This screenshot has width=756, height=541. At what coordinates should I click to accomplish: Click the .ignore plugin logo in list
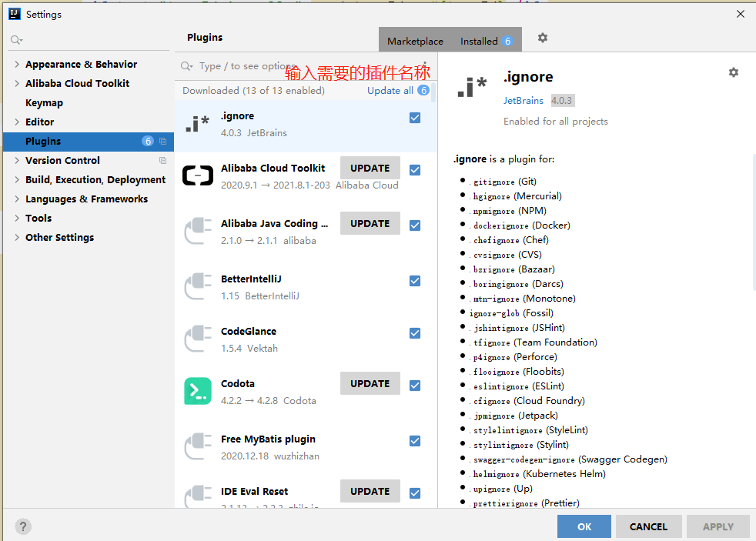tap(198, 124)
